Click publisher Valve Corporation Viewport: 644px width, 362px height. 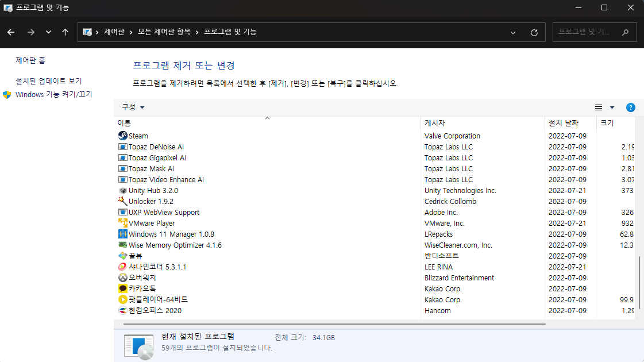452,136
